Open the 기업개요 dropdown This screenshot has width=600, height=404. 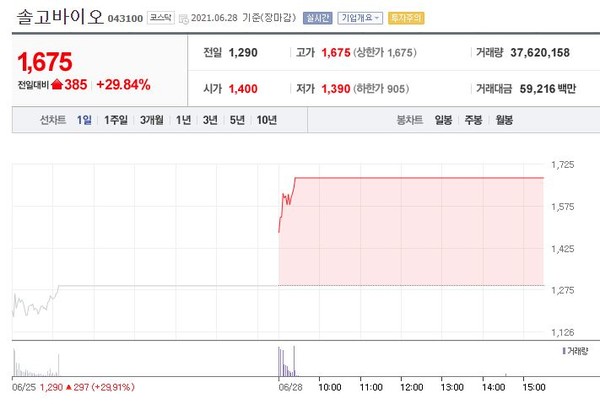tap(360, 19)
